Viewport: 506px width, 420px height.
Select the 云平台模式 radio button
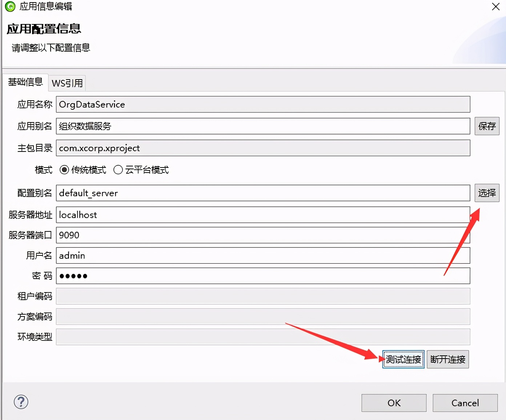(x=118, y=170)
